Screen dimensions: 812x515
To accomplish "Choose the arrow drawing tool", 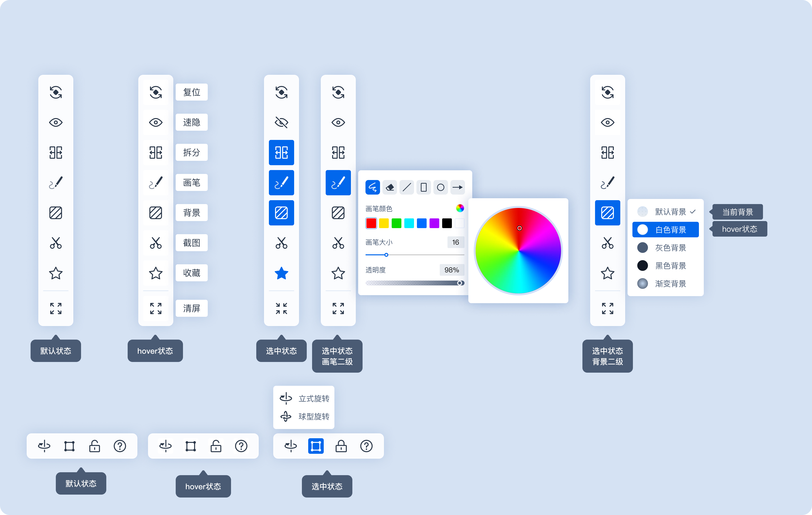I will [x=458, y=187].
